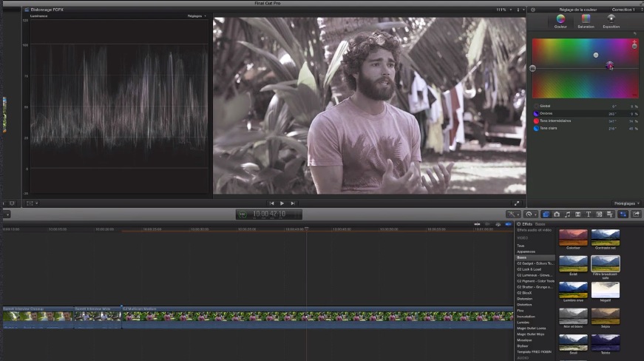Viewport: 644px width, 361px height.
Task: Toggle timeline snapping blue button
Action: click(x=509, y=224)
